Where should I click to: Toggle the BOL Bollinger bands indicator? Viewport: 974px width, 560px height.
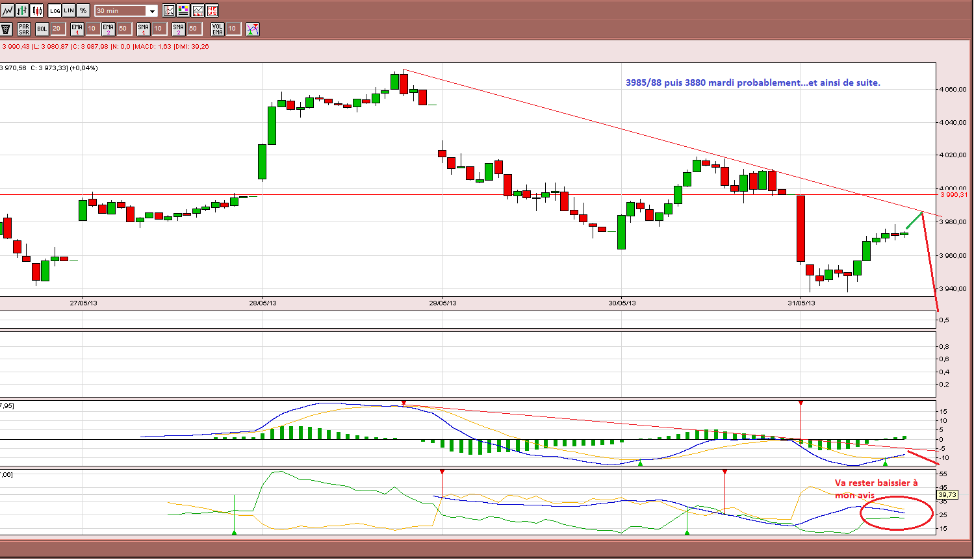[42, 29]
